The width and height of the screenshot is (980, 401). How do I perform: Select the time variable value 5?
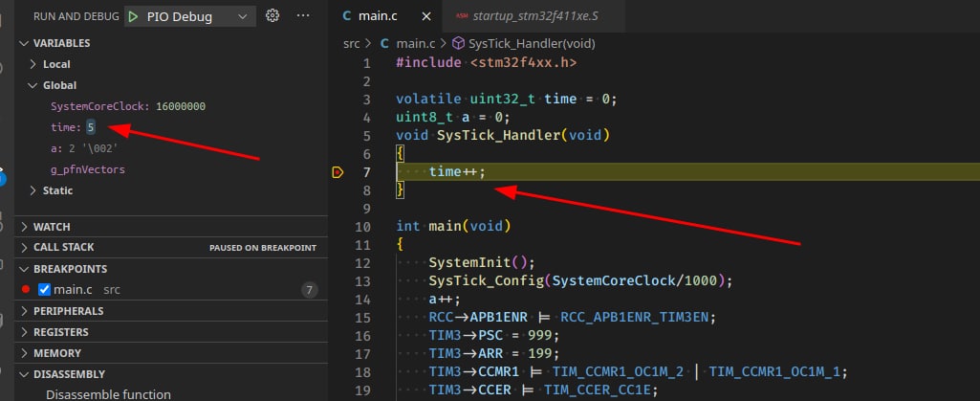coord(91,127)
